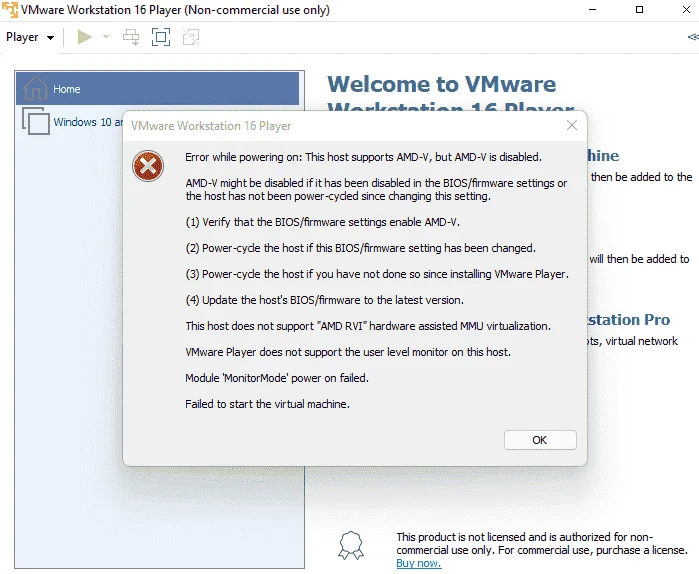Close the VMware Player main window
Screen dimensions: 699x574
pyautogui.click(x=687, y=9)
